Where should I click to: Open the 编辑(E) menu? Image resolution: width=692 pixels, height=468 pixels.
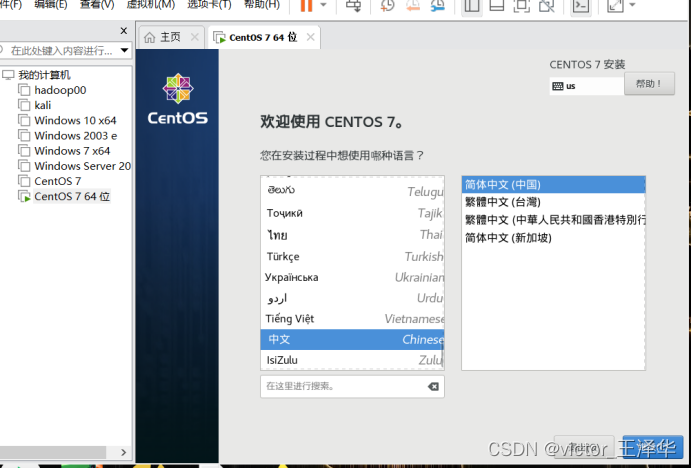51,5
